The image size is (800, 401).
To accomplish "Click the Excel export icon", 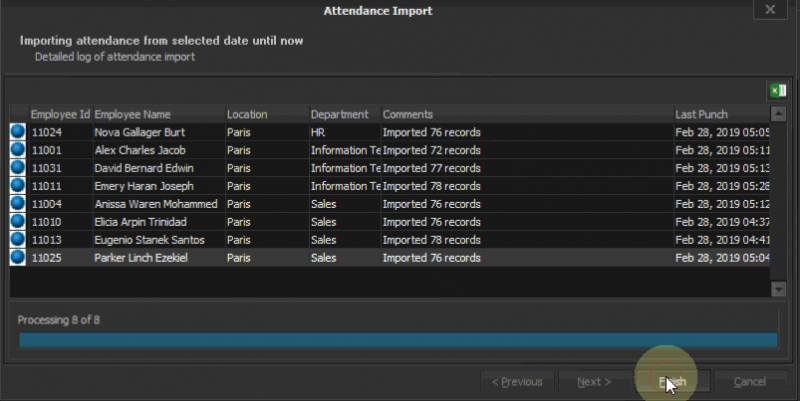I will click(x=776, y=91).
